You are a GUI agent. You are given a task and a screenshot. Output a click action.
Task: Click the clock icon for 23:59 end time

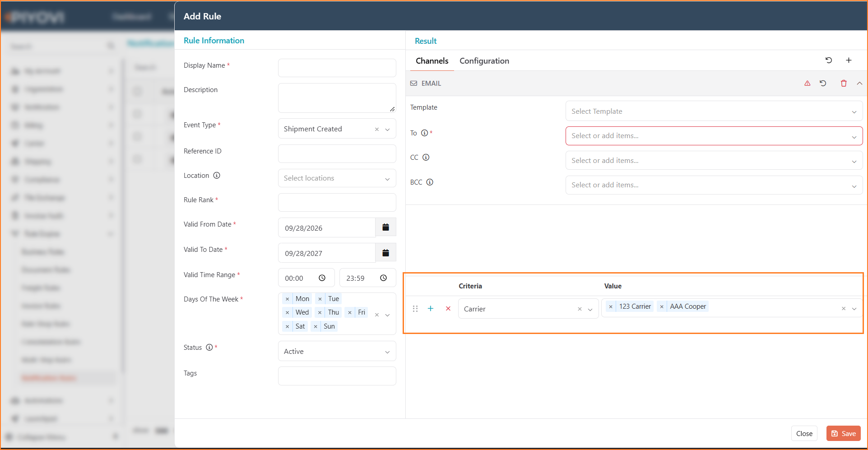tap(383, 278)
